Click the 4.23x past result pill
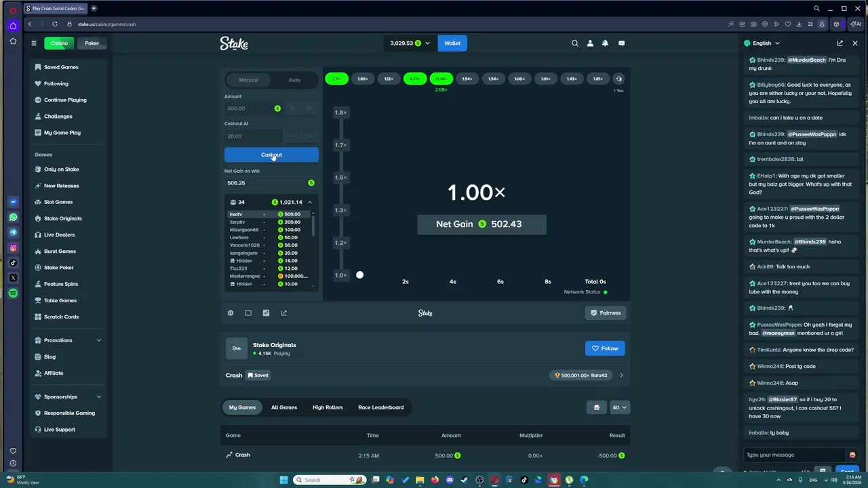This screenshot has height=488, width=868. pos(415,79)
